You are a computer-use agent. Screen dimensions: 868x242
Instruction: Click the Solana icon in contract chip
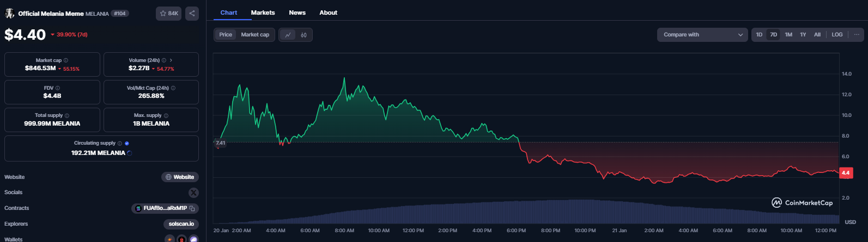pyautogui.click(x=138, y=208)
